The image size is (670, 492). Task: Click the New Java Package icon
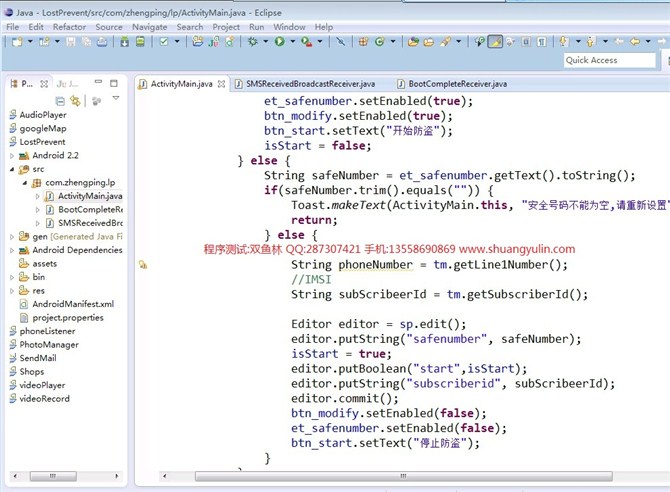[x=363, y=41]
